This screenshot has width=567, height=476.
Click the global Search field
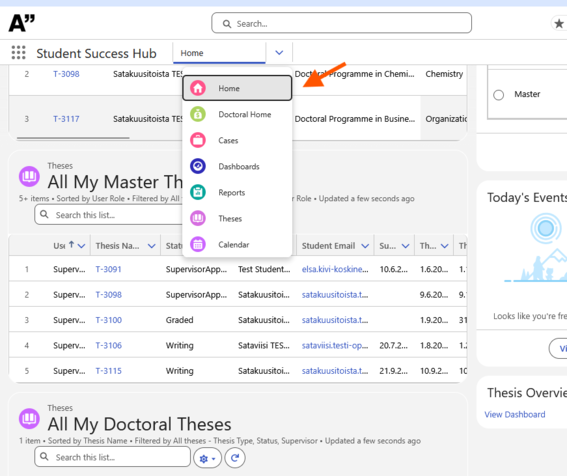pos(341,23)
